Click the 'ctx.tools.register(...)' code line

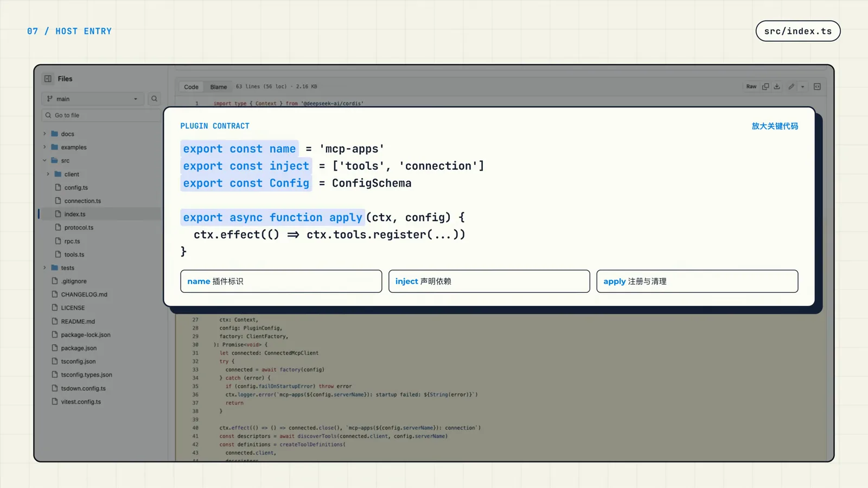(x=329, y=235)
